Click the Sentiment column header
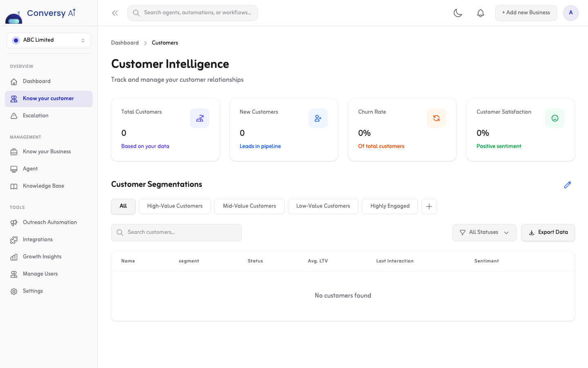 [487, 261]
